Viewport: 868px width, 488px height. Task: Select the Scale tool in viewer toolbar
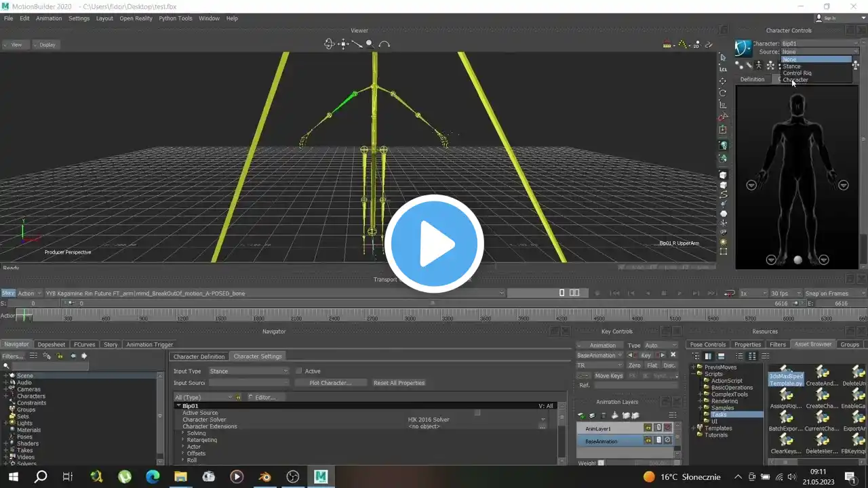coord(723,105)
